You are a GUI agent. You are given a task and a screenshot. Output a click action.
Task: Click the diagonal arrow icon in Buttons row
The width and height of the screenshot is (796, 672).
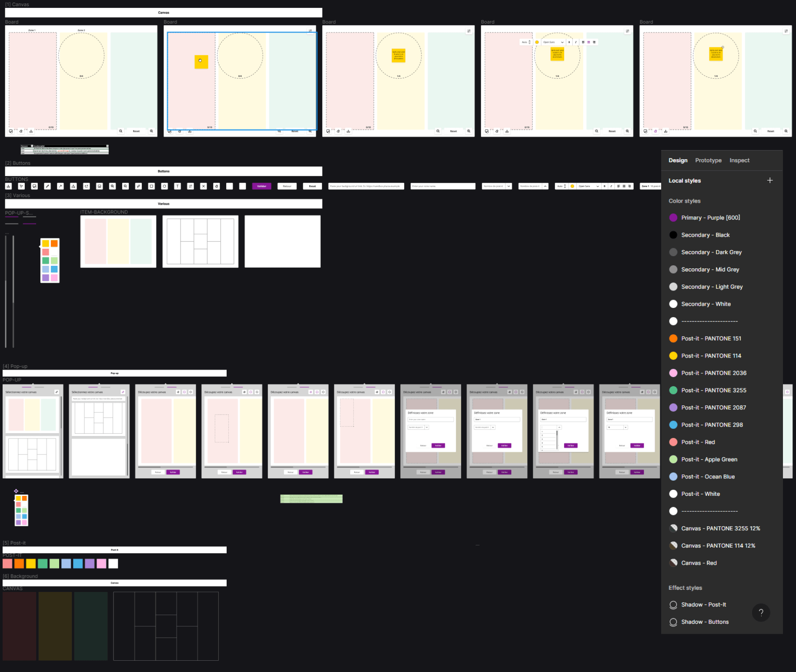coord(60,186)
